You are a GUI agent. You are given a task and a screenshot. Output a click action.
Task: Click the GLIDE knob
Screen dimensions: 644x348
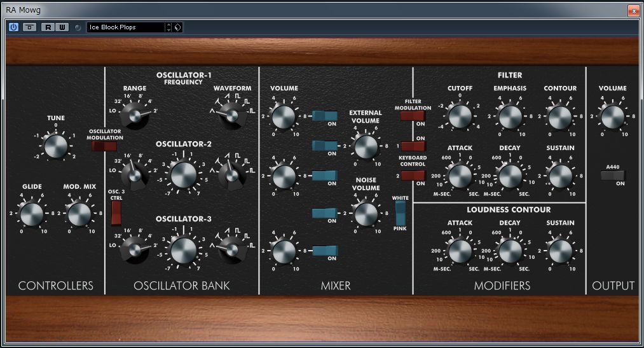tap(32, 214)
